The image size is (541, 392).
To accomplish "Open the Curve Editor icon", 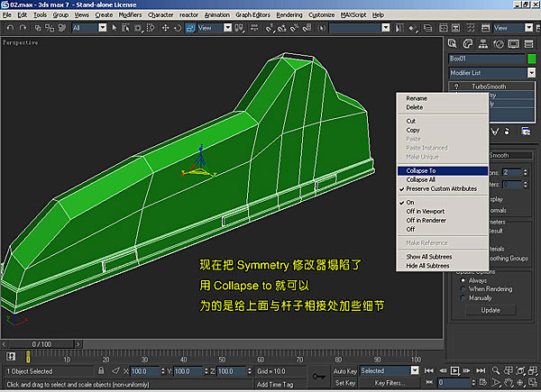I will click(x=444, y=28).
